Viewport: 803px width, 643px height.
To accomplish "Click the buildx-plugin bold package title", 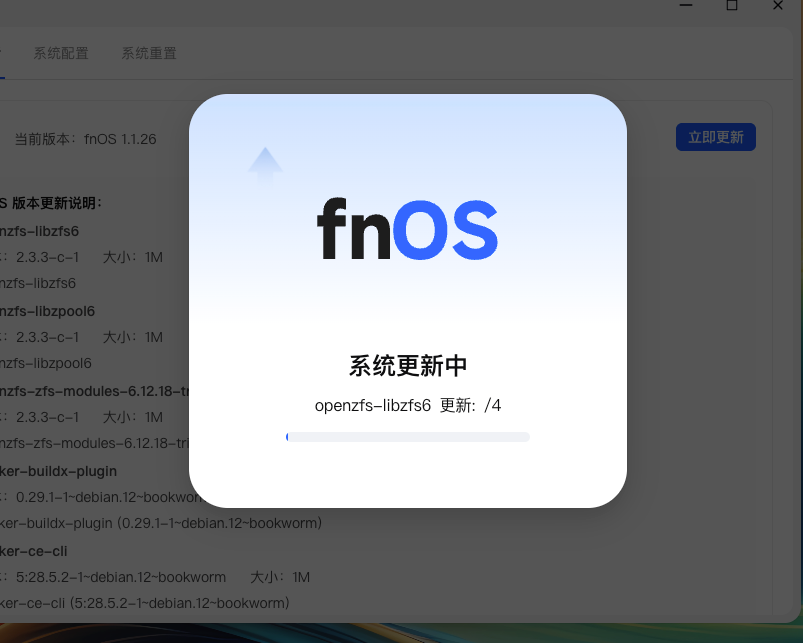I will click(x=58, y=471).
